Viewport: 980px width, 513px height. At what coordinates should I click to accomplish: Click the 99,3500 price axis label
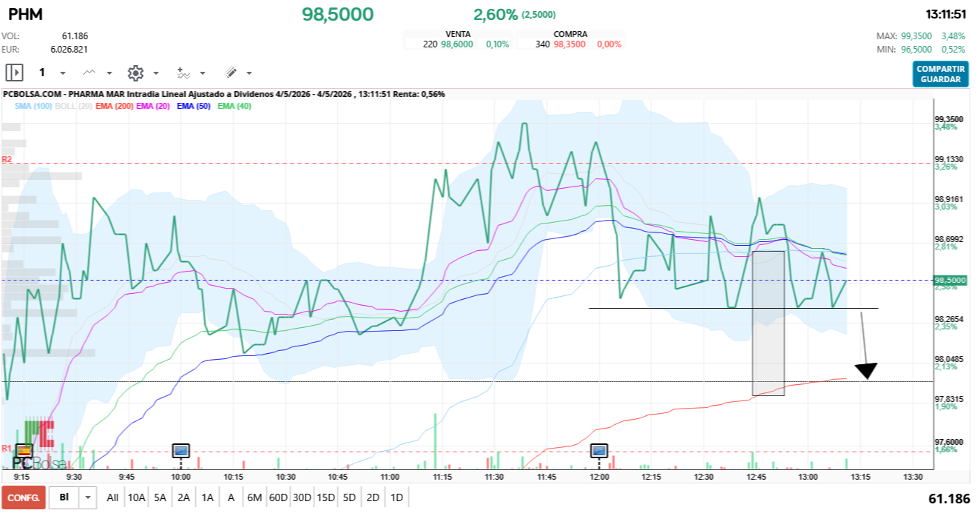pyautogui.click(x=949, y=119)
